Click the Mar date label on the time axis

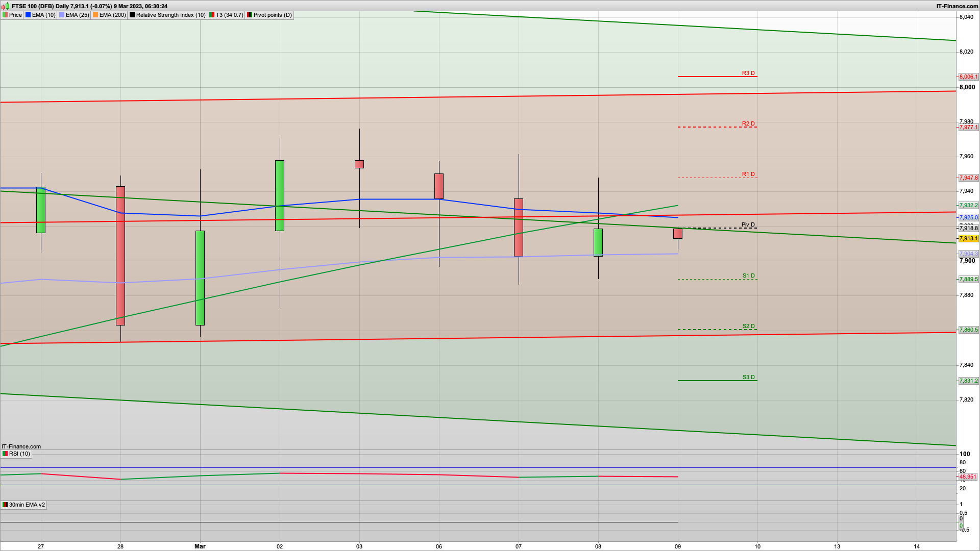200,546
